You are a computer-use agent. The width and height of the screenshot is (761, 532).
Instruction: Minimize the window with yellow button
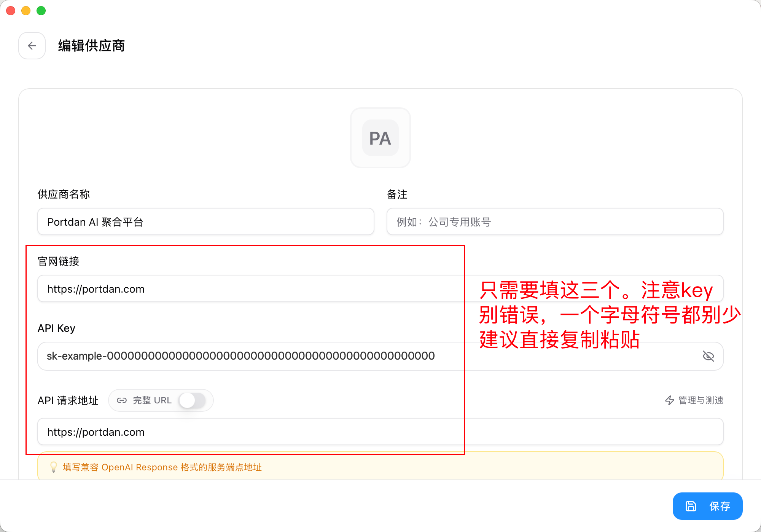[x=26, y=11]
